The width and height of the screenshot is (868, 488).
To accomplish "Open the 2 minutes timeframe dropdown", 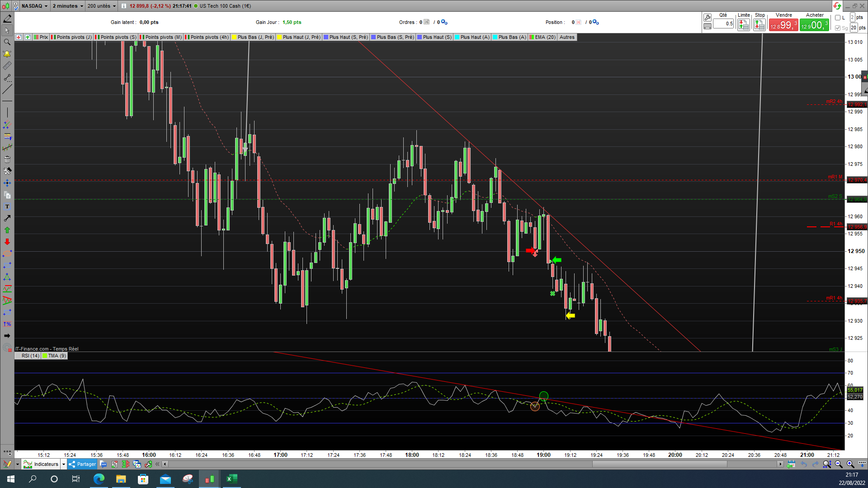I will tap(68, 6).
